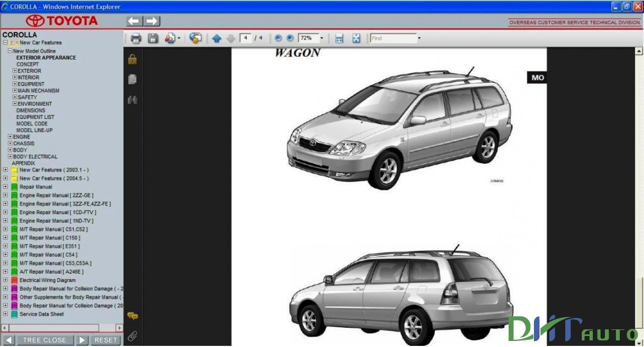Open New Car Features ( 2004.5 - )
The width and height of the screenshot is (644, 347).
54,178
